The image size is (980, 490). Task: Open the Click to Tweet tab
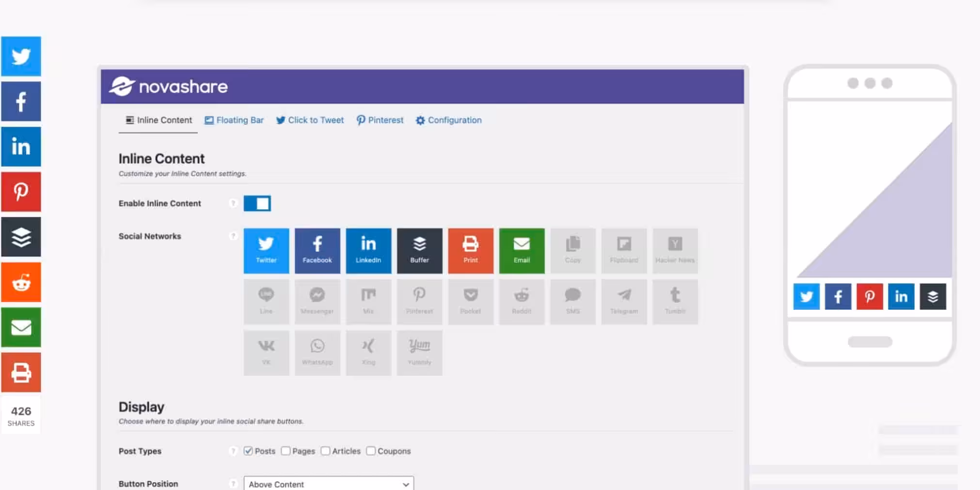tap(310, 120)
